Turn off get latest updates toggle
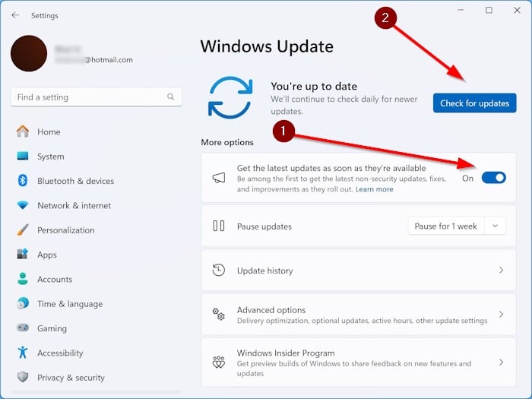Viewport: 532px width, 399px height. (x=493, y=178)
